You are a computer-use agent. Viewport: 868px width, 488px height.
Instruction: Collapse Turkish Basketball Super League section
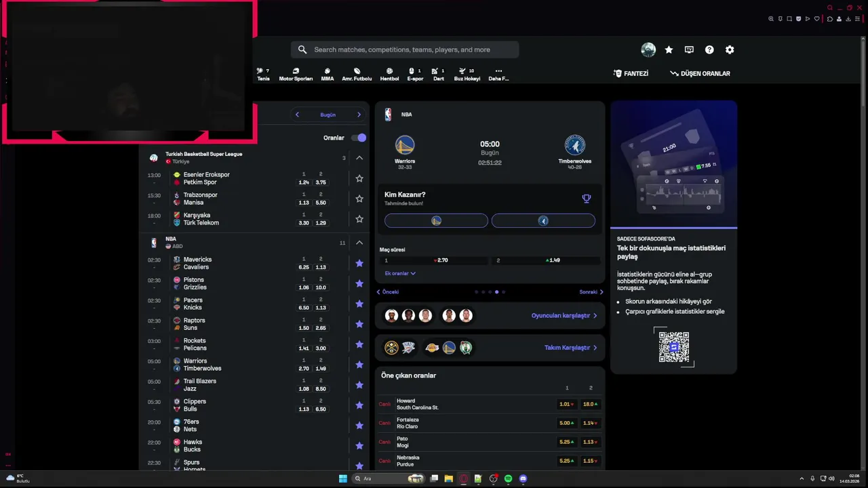359,158
